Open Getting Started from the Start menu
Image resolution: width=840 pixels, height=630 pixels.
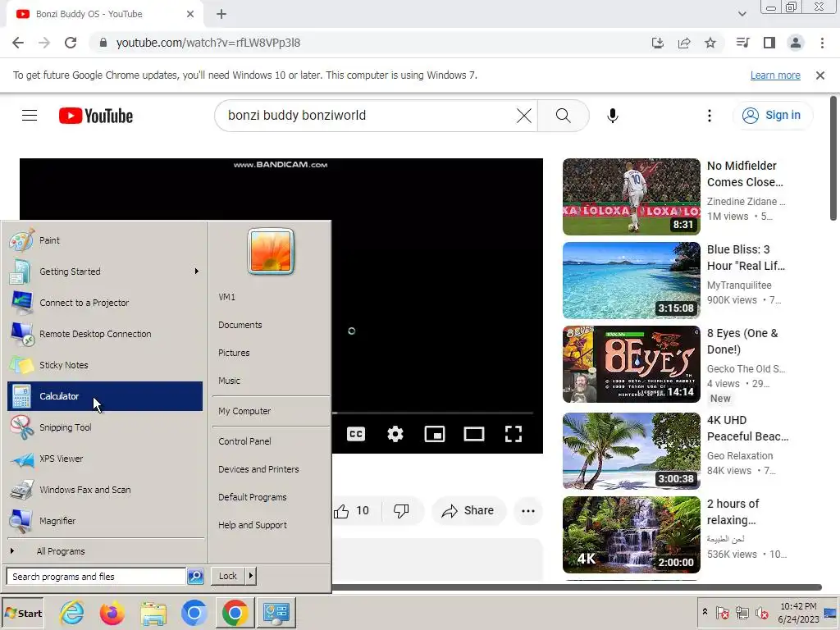105,272
